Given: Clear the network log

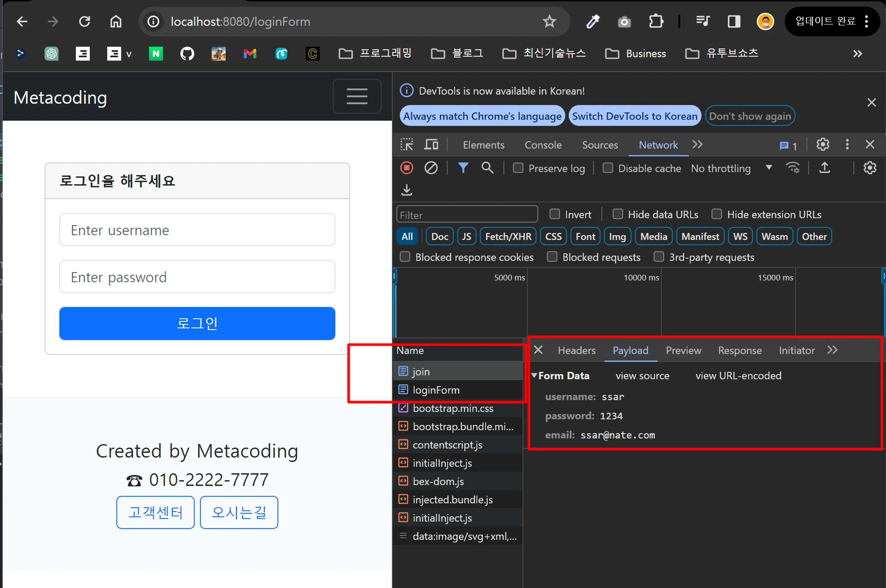Looking at the screenshot, I should (431, 168).
